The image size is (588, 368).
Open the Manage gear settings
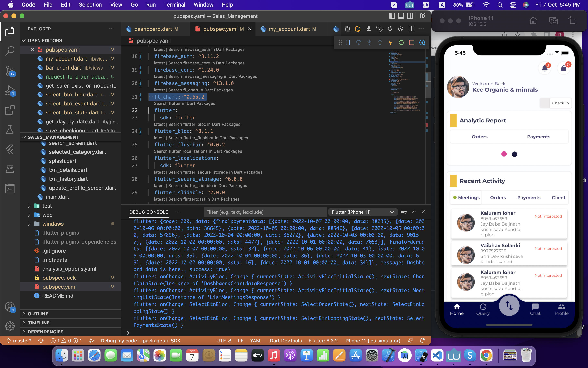pos(10,326)
